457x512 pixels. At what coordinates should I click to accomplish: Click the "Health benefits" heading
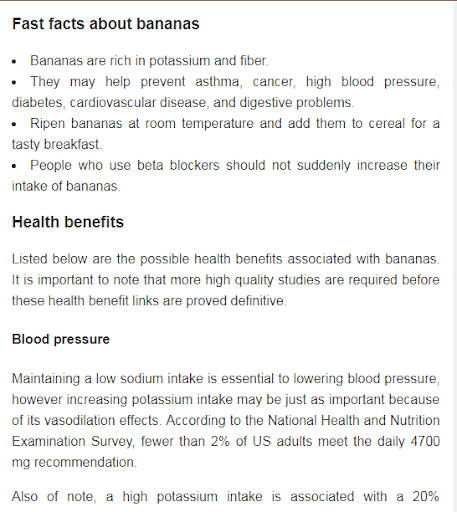coord(68,222)
